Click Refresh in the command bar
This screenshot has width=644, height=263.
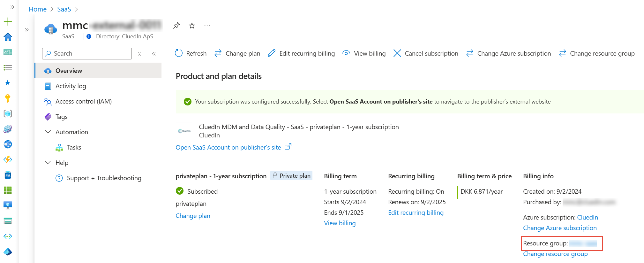pos(191,53)
